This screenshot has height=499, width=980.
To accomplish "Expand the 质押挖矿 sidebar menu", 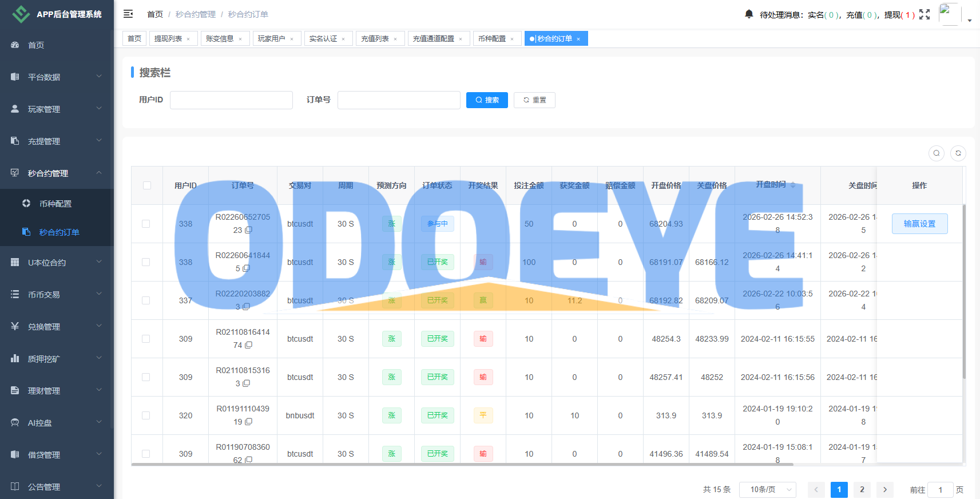I will pyautogui.click(x=57, y=358).
